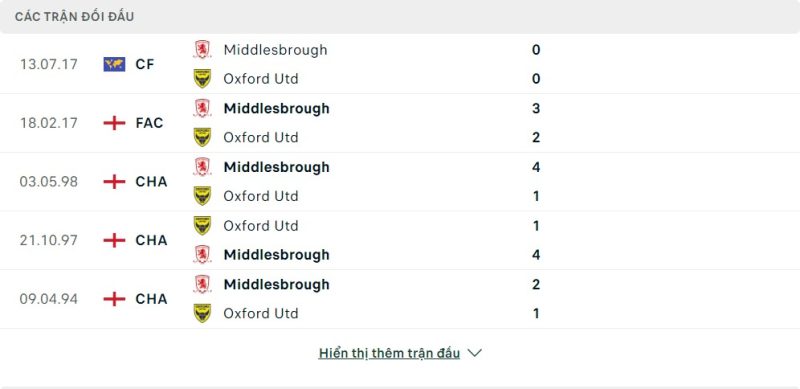Open the 13.07.17 match row date
The width and height of the screenshot is (800, 389).
coord(49,64)
